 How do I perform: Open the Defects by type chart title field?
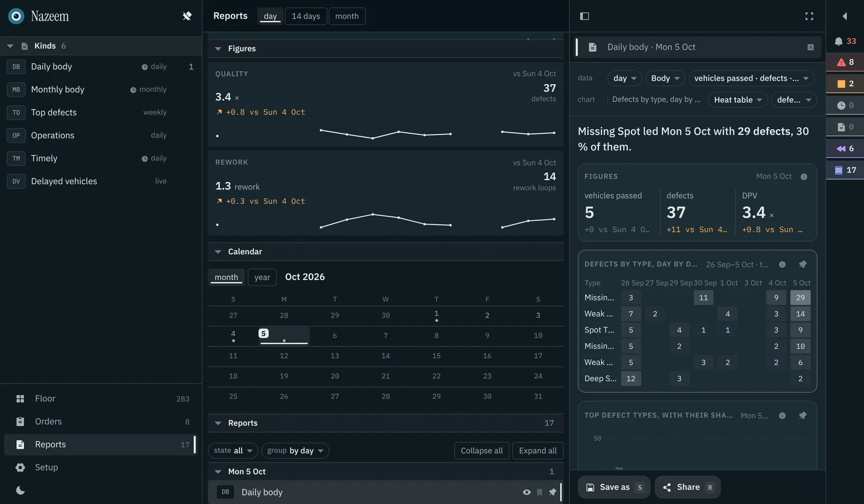(656, 100)
